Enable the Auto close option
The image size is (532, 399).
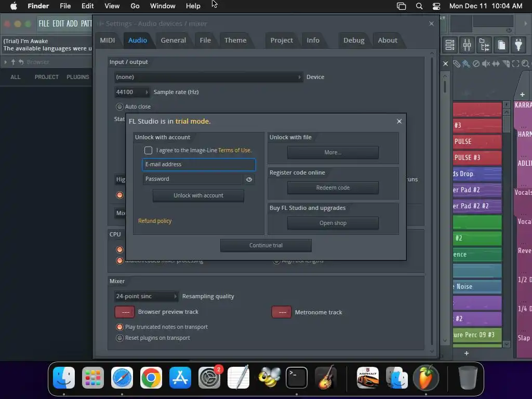(119, 107)
